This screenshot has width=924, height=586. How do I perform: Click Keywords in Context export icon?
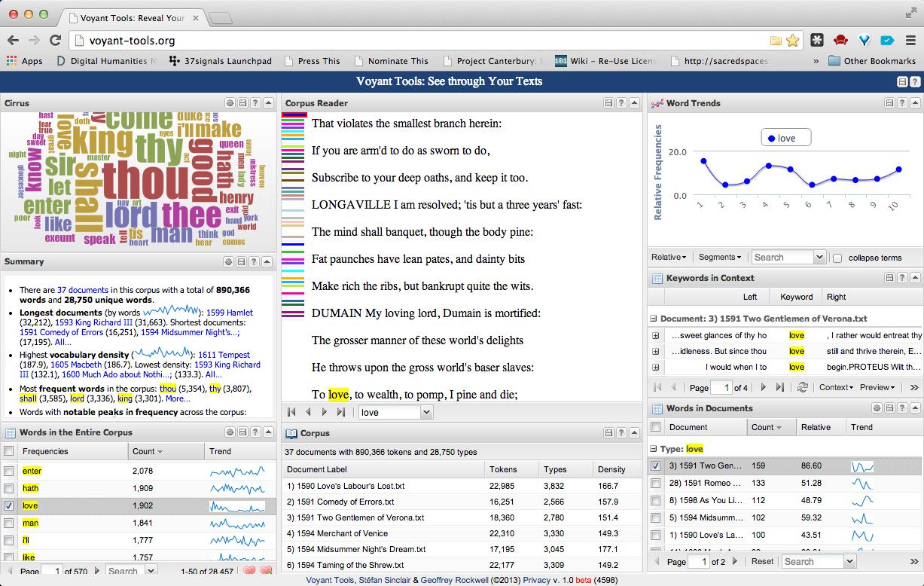click(x=889, y=278)
